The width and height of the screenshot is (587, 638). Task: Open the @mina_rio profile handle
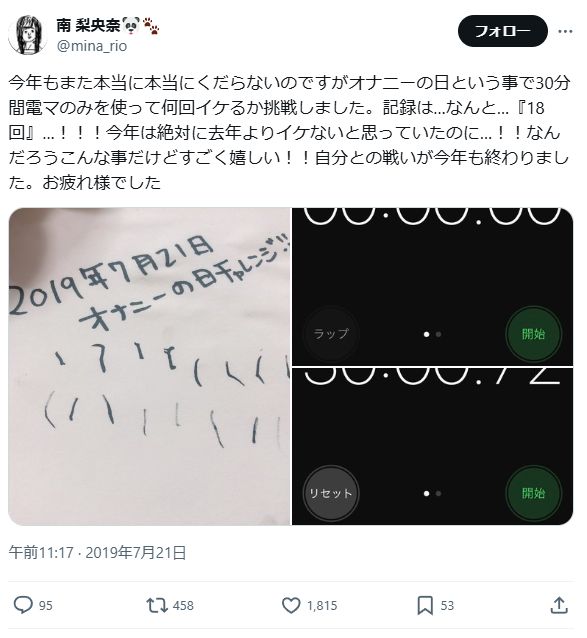92,46
